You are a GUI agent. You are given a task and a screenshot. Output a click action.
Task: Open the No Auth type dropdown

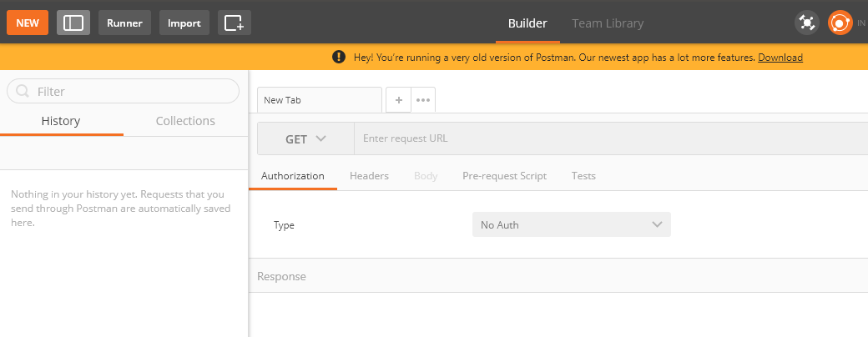click(571, 224)
